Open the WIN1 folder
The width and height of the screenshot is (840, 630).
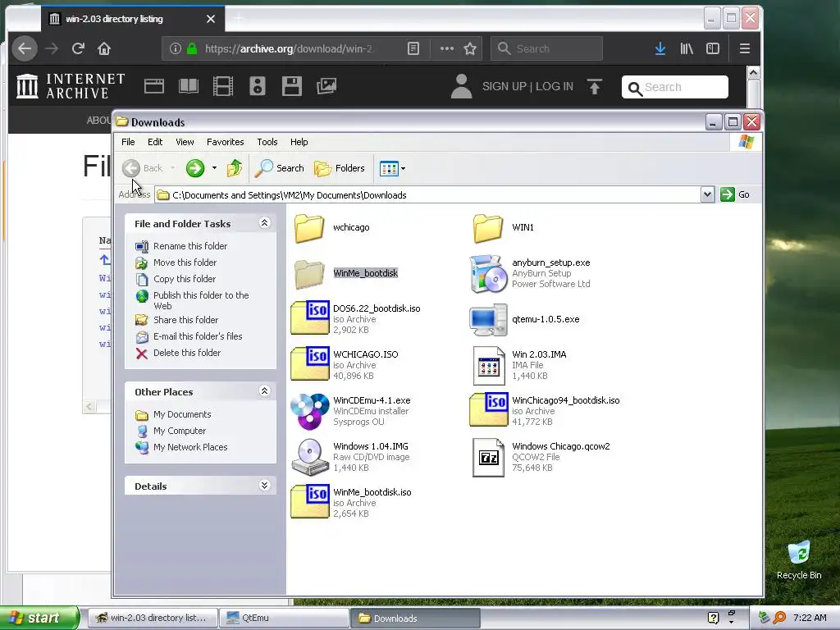[488, 228]
